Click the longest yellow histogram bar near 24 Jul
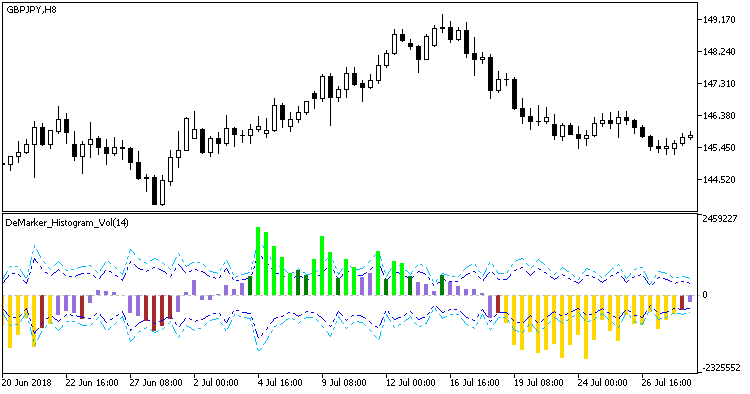This screenshot has width=750, height=394. click(x=586, y=327)
